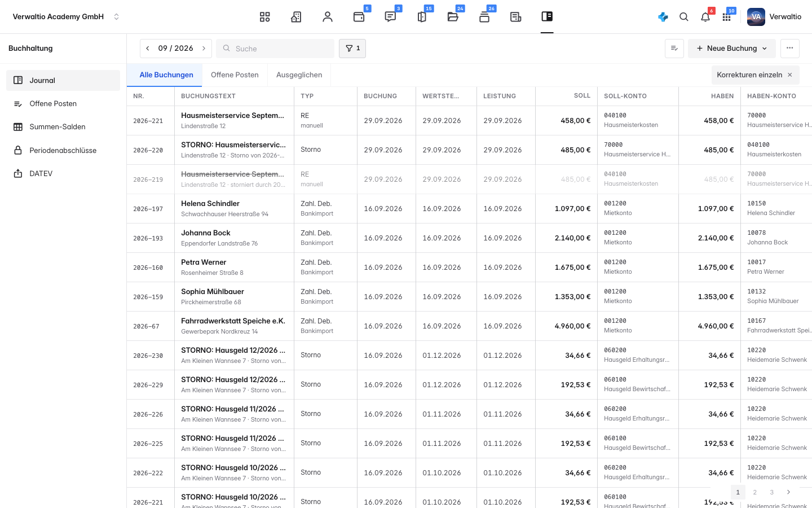The height and width of the screenshot is (508, 812).
Task: Open booking row 2026-197 Helena Schindler
Action: [x=469, y=209]
